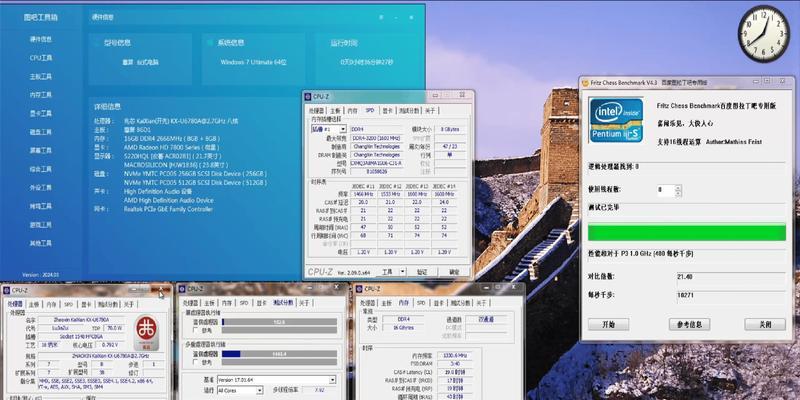The image size is (800, 400).
Task: Toggle the 参考 checkbox under multi-thread score
Action: click(x=195, y=362)
